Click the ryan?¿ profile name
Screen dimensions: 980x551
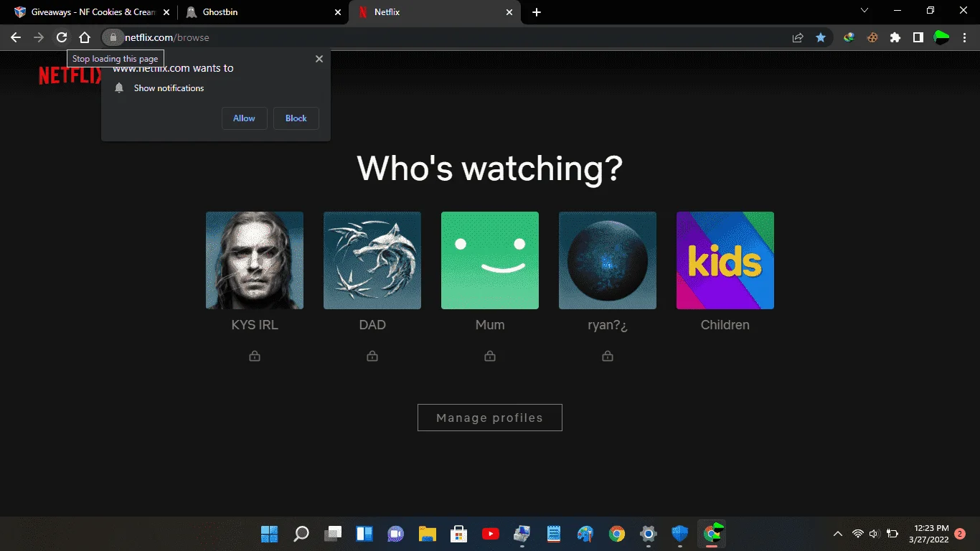[608, 325]
